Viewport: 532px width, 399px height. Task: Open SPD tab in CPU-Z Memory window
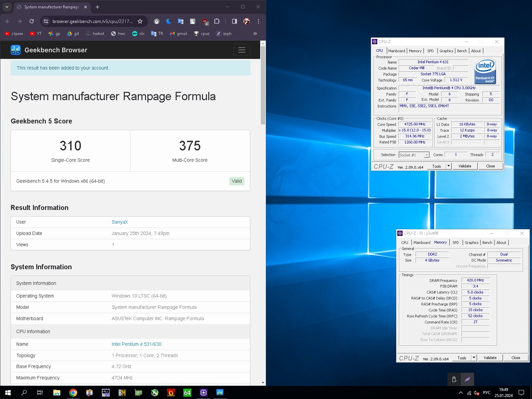(x=456, y=243)
